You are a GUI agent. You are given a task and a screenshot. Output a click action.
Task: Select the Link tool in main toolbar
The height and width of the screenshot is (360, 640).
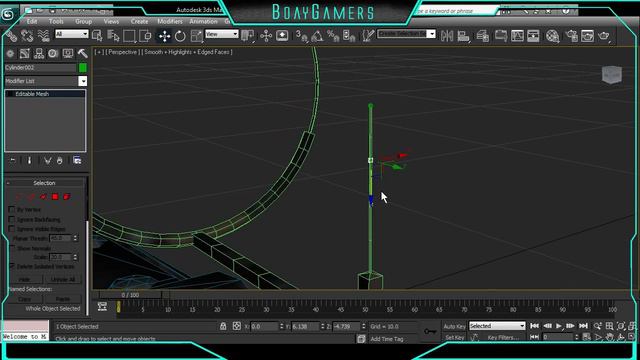point(11,36)
